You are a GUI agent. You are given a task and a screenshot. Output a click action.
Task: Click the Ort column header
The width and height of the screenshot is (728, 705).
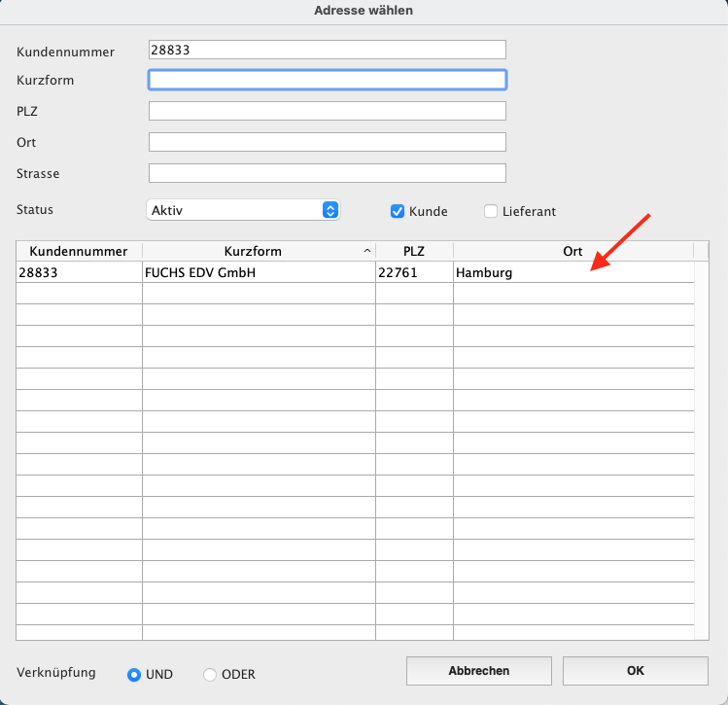point(572,251)
